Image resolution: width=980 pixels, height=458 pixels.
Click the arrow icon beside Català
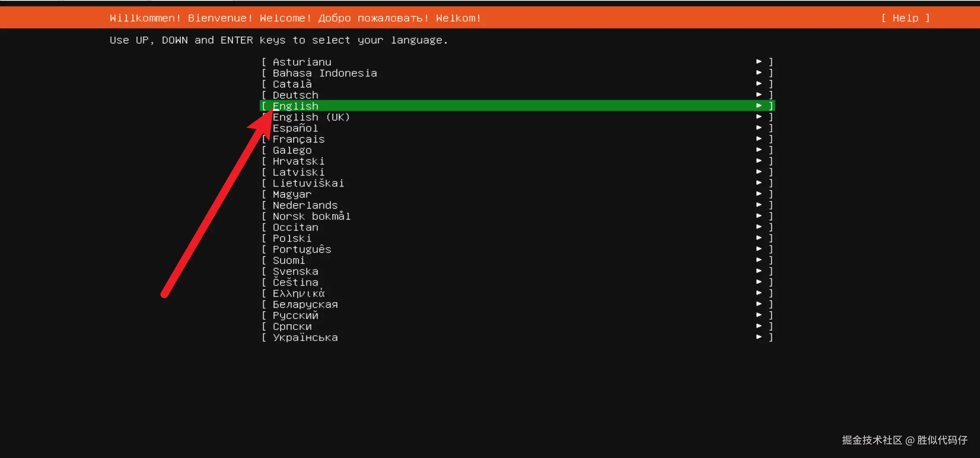[759, 84]
